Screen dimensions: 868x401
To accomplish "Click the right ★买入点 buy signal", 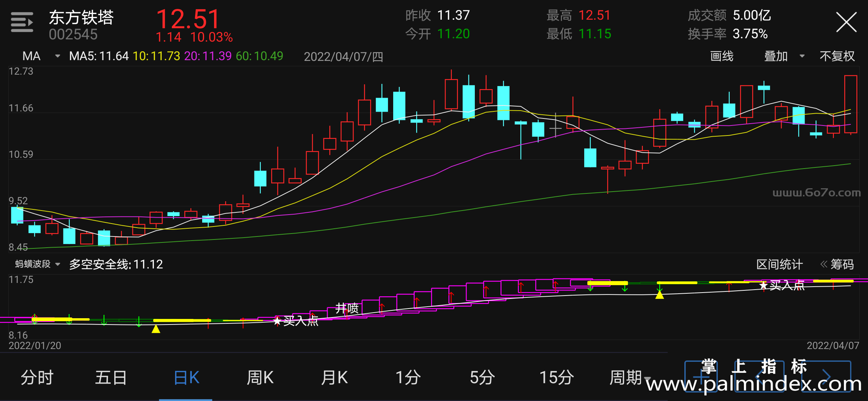I will pos(782,285).
